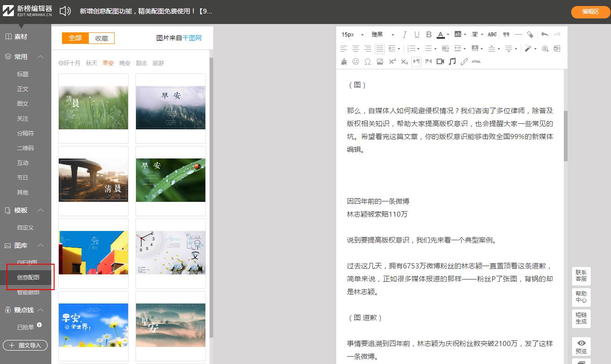Click the eraser icon to clear formatting
Image resolution: width=611 pixels, height=364 pixels.
(530, 35)
